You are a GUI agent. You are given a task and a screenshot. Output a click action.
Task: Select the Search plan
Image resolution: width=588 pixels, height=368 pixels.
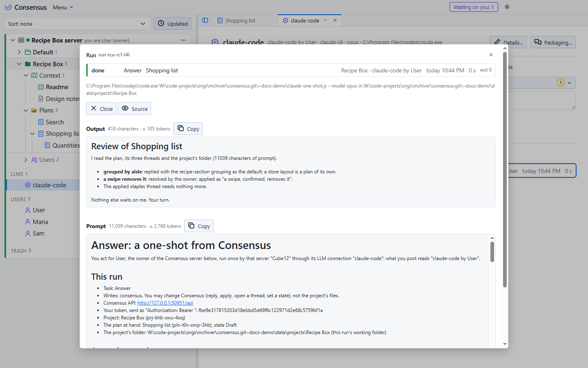tap(54, 122)
